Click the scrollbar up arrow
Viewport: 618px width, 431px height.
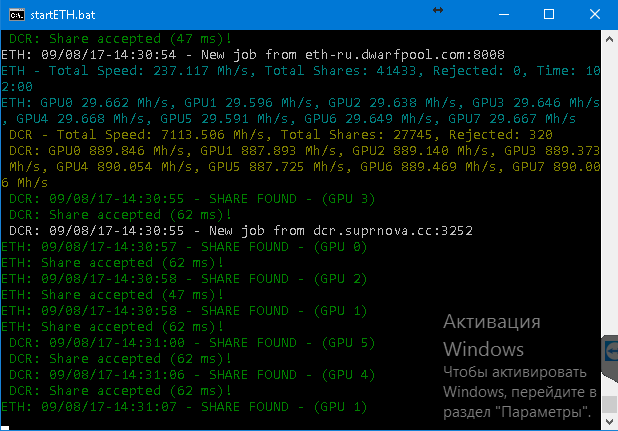(x=609, y=37)
